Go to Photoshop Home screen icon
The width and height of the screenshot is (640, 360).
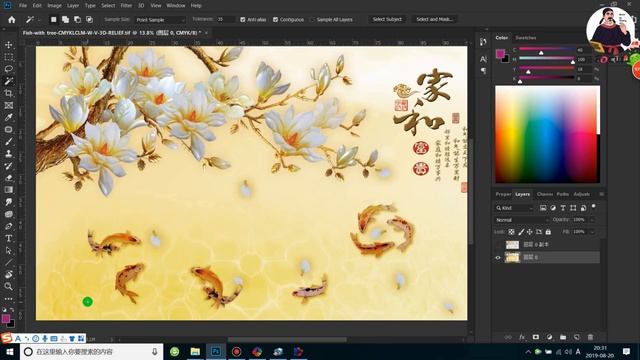11,20
